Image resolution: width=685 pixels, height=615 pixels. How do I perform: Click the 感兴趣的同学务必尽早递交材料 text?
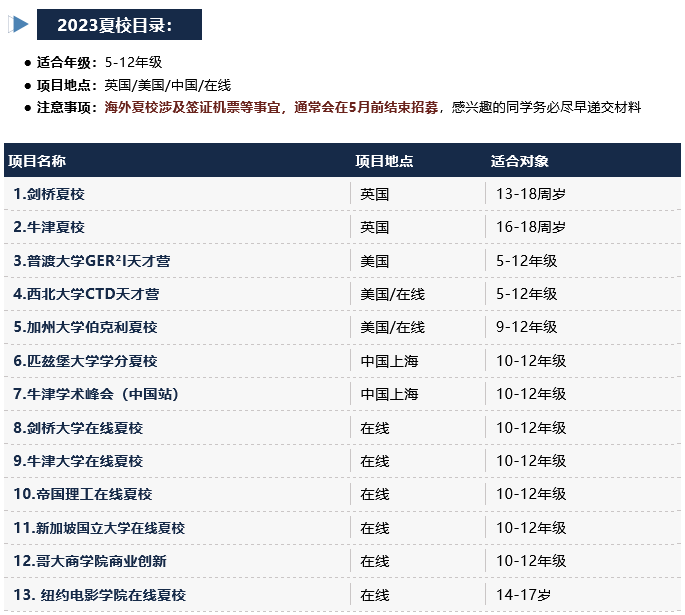point(546,107)
